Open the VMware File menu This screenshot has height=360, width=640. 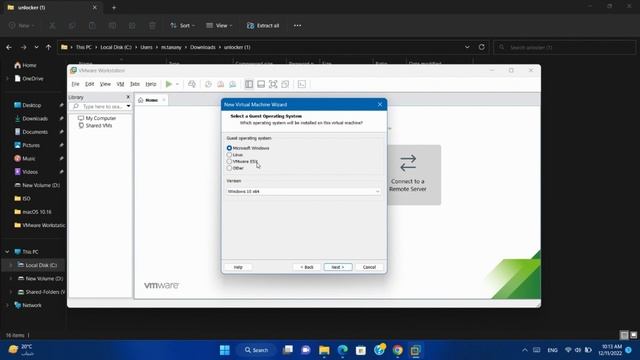[x=76, y=84]
